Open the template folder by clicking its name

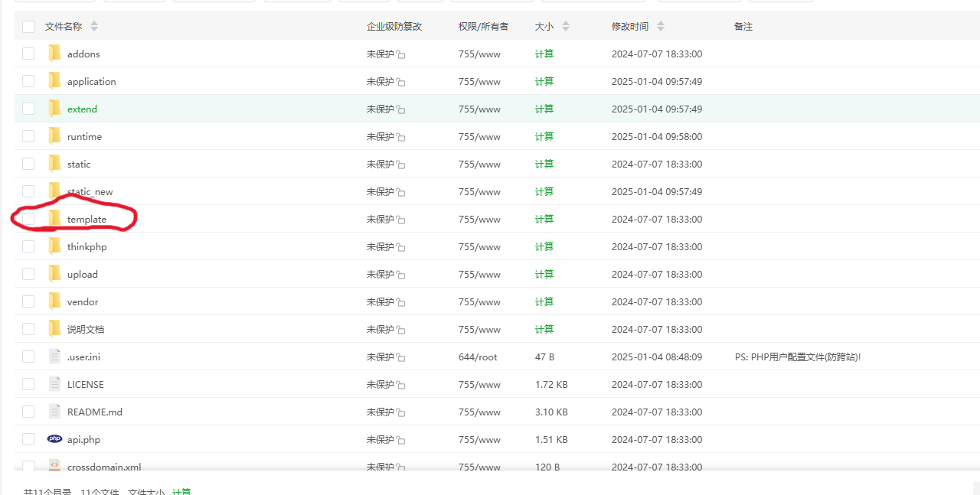click(x=86, y=218)
